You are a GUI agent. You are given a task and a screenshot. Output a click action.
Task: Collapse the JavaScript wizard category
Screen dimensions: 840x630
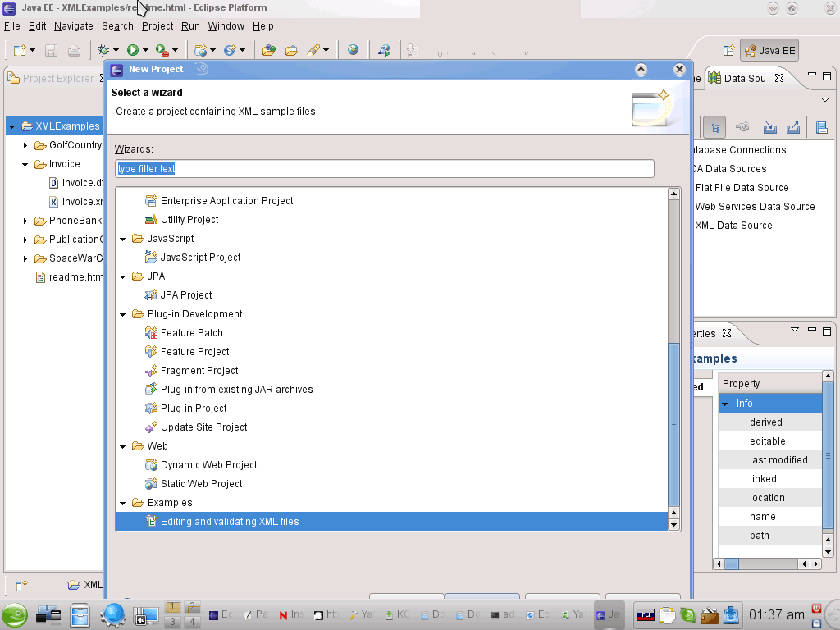[123, 239]
